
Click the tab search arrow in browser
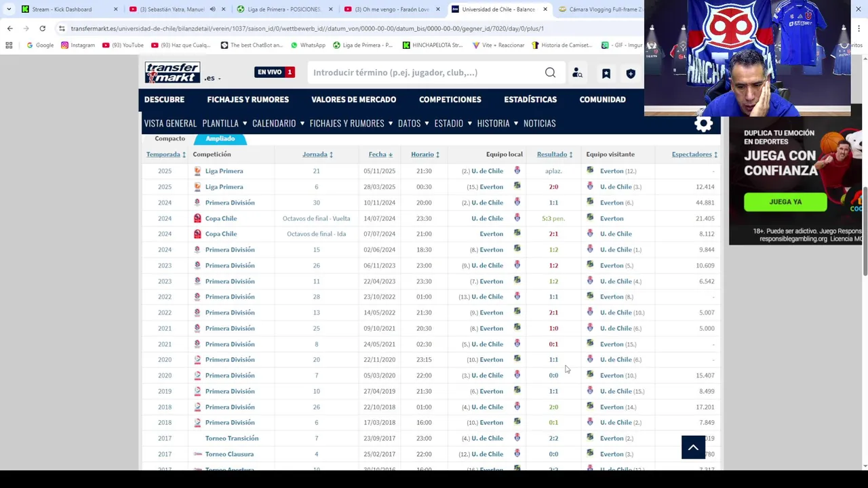pos(9,9)
